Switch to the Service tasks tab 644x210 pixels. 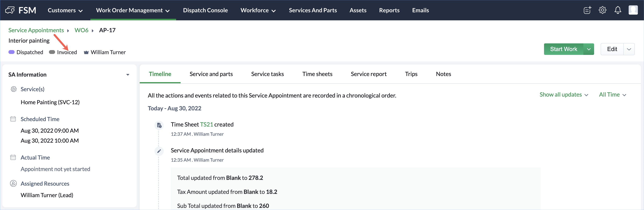(267, 74)
